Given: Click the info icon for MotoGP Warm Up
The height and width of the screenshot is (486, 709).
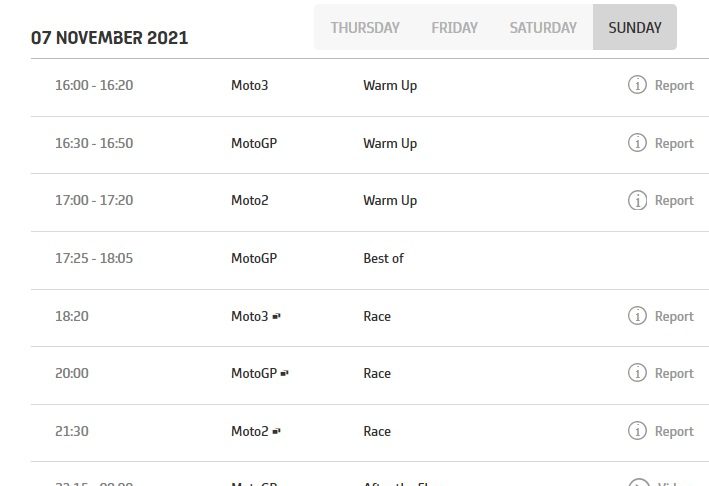Looking at the screenshot, I should pos(637,143).
